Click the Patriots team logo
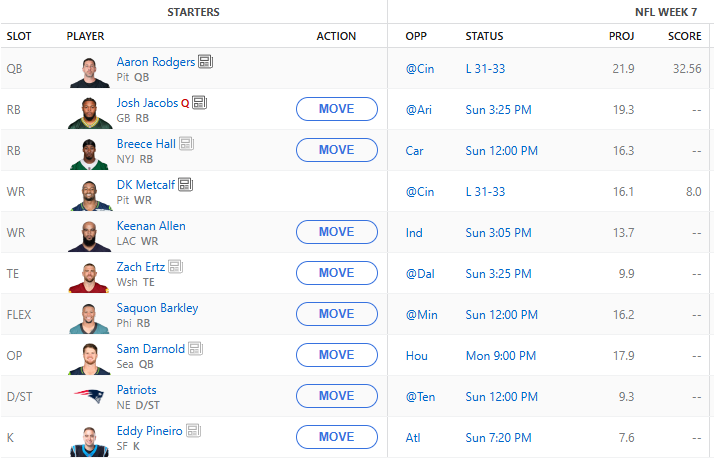Image resolution: width=714 pixels, height=458 pixels. click(x=89, y=396)
